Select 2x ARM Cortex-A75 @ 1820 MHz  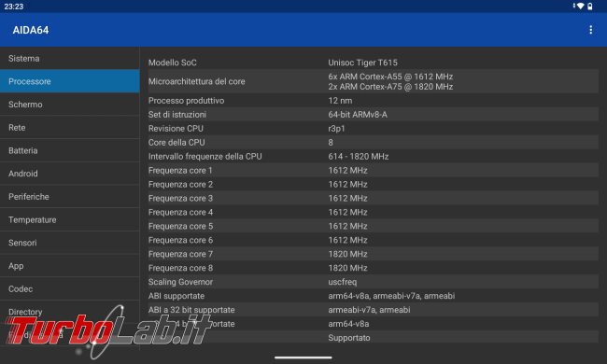click(x=390, y=87)
